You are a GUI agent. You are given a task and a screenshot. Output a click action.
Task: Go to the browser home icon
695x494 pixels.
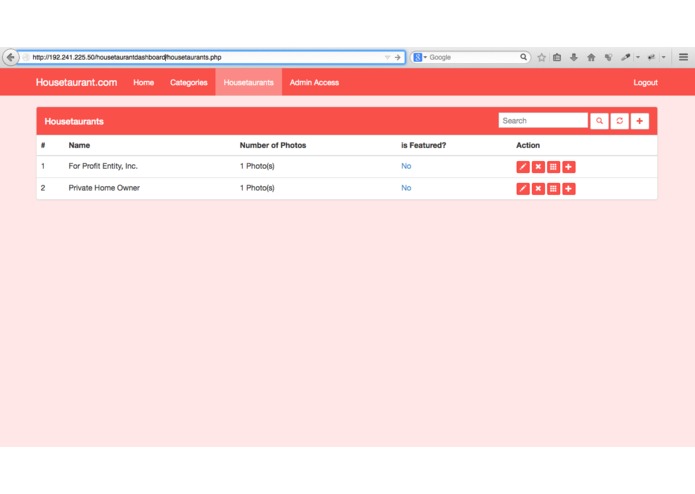[x=591, y=57]
